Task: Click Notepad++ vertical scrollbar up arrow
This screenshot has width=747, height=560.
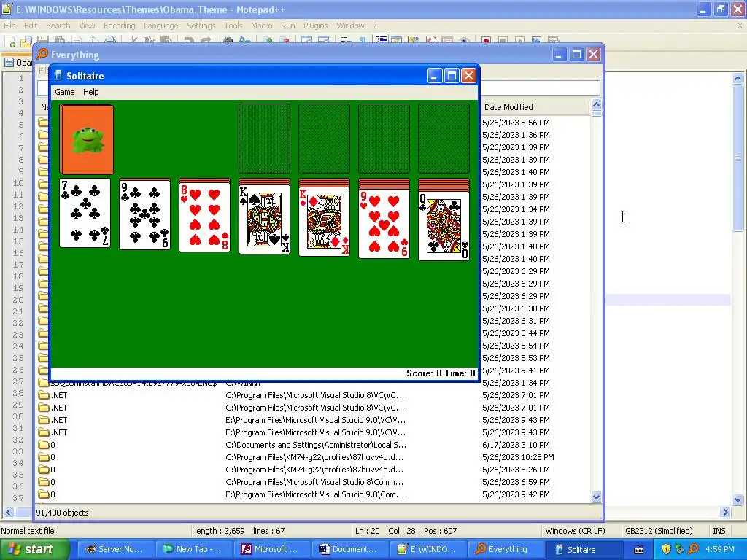Action: [738, 78]
